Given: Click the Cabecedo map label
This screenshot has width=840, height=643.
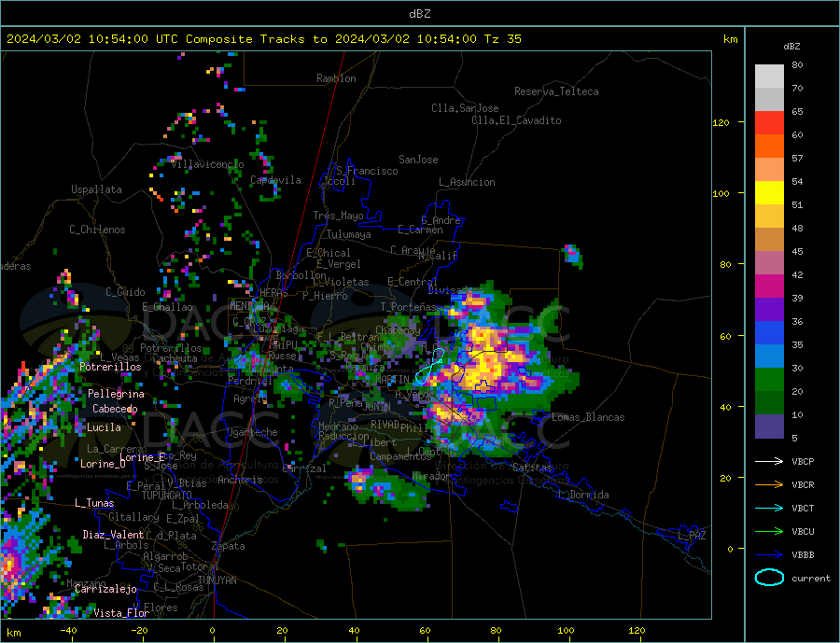Looking at the screenshot, I should pyautogui.click(x=115, y=409).
